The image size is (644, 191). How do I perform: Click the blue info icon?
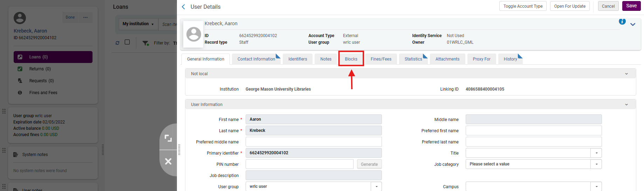622,22
